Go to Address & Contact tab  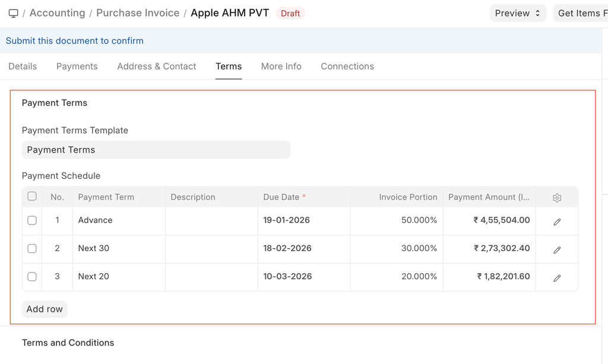[156, 67]
